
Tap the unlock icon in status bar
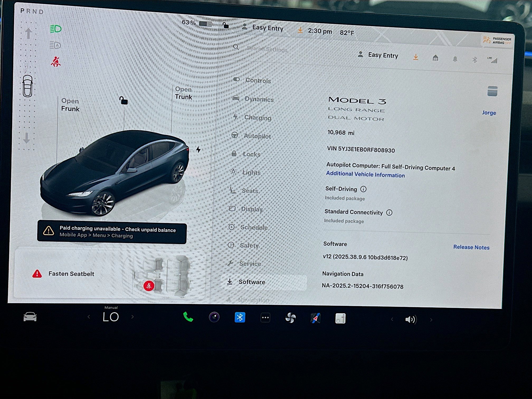click(225, 25)
